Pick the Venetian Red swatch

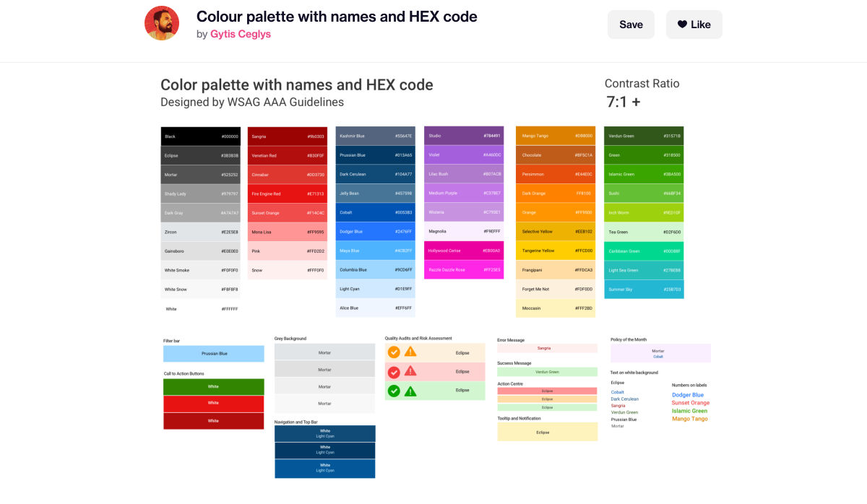tap(288, 155)
